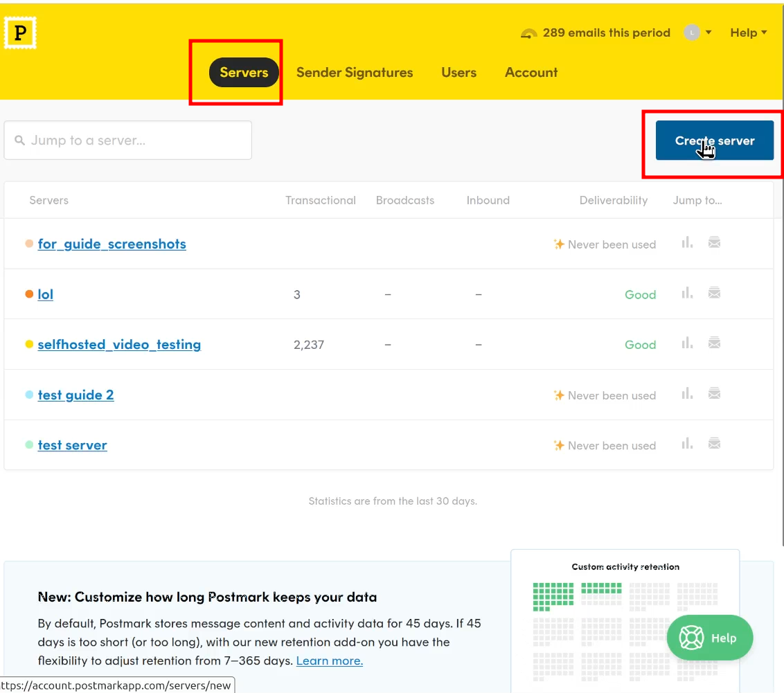Screen dimensions: 784x693
Task: Open the test server link
Action: pyautogui.click(x=72, y=445)
